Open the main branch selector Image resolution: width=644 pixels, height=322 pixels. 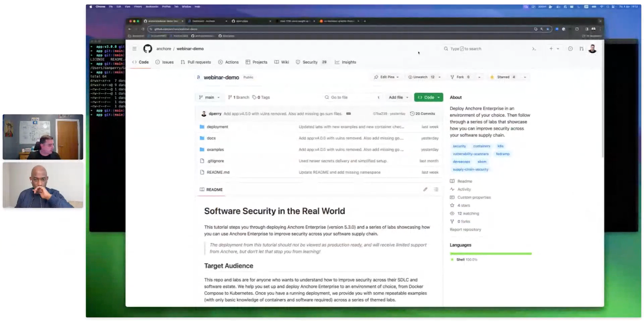pos(209,97)
